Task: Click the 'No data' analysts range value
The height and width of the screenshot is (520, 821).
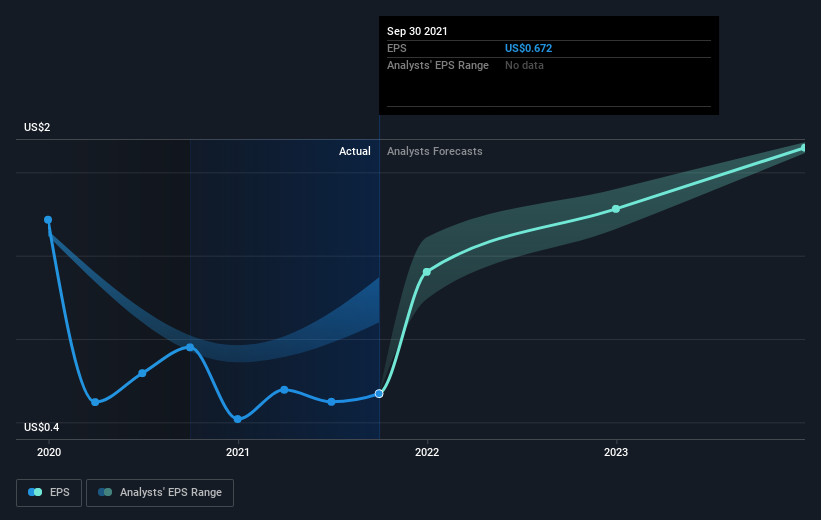Action: click(x=524, y=65)
